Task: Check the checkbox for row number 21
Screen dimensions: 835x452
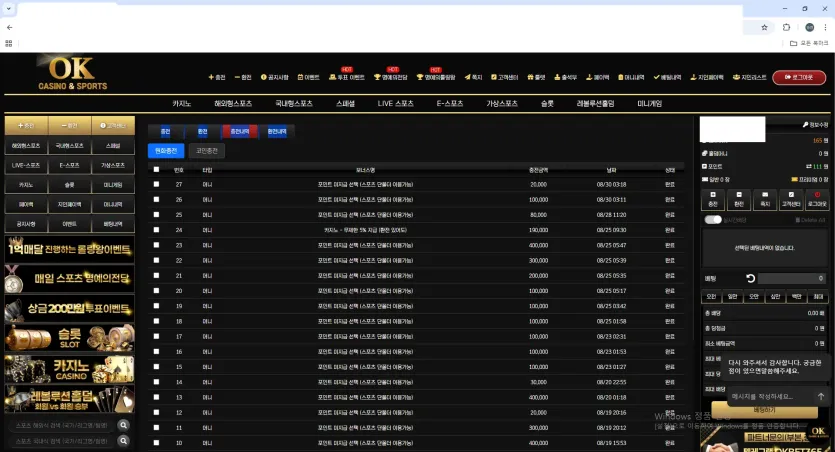Action: click(x=156, y=275)
